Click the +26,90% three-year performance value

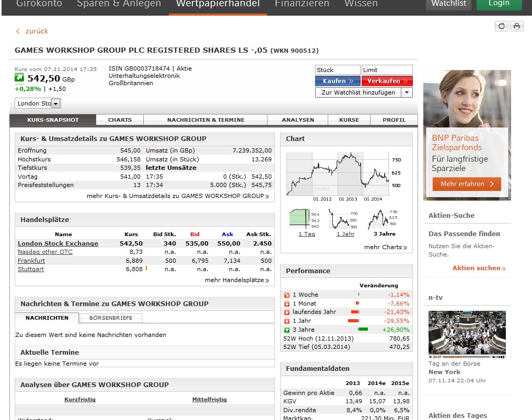click(396, 330)
